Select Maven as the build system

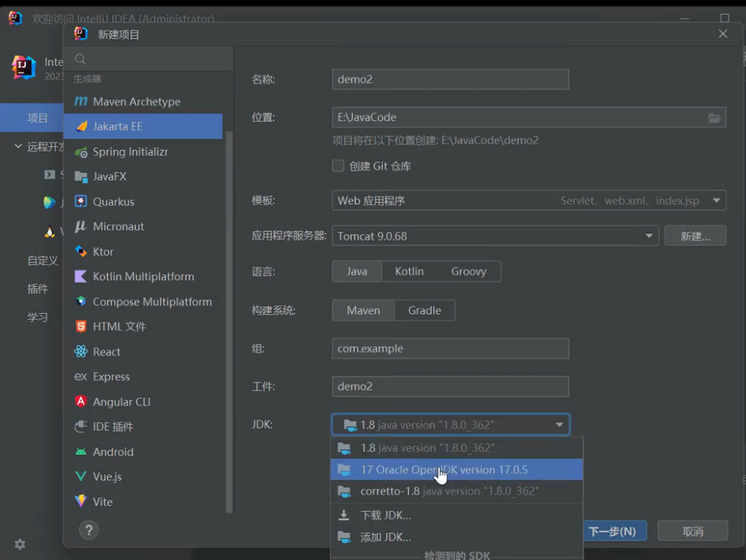pos(363,311)
